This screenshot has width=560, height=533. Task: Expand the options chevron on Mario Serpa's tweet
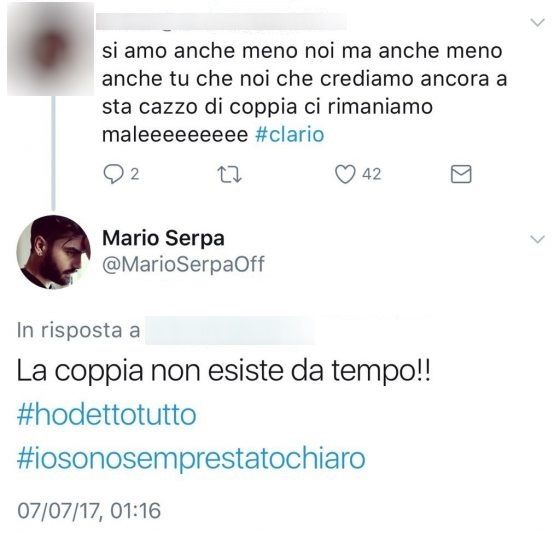tap(538, 239)
